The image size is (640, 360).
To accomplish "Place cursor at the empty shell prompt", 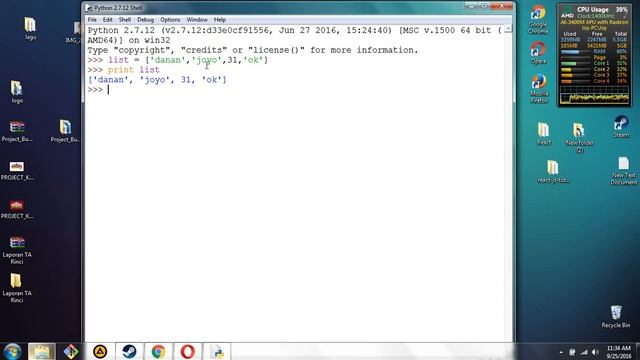I will tap(108, 90).
